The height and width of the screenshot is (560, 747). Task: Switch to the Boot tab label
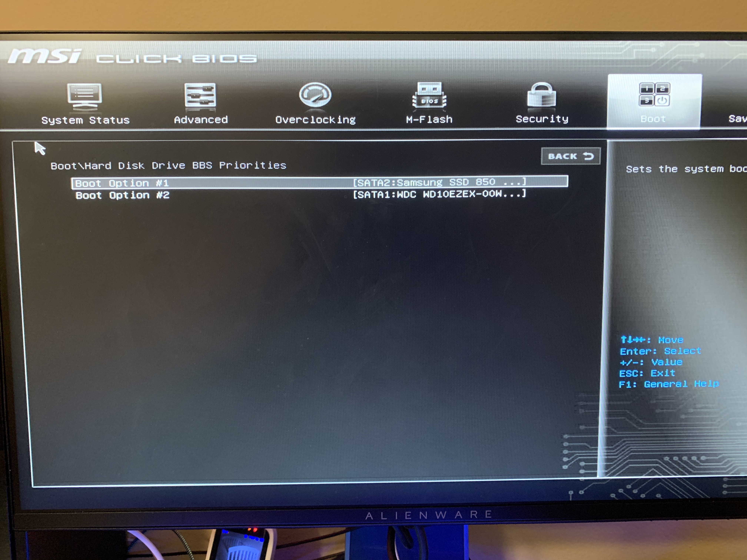click(x=653, y=119)
